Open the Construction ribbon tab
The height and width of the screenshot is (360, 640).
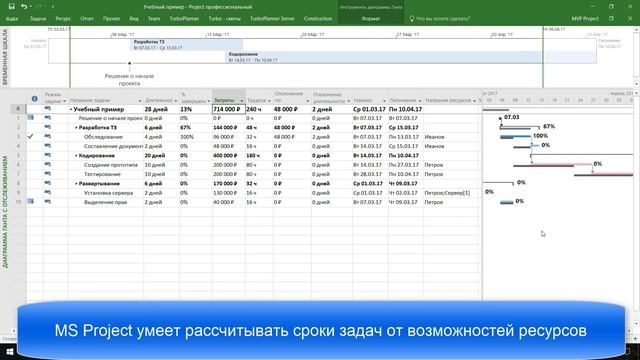[x=318, y=19]
